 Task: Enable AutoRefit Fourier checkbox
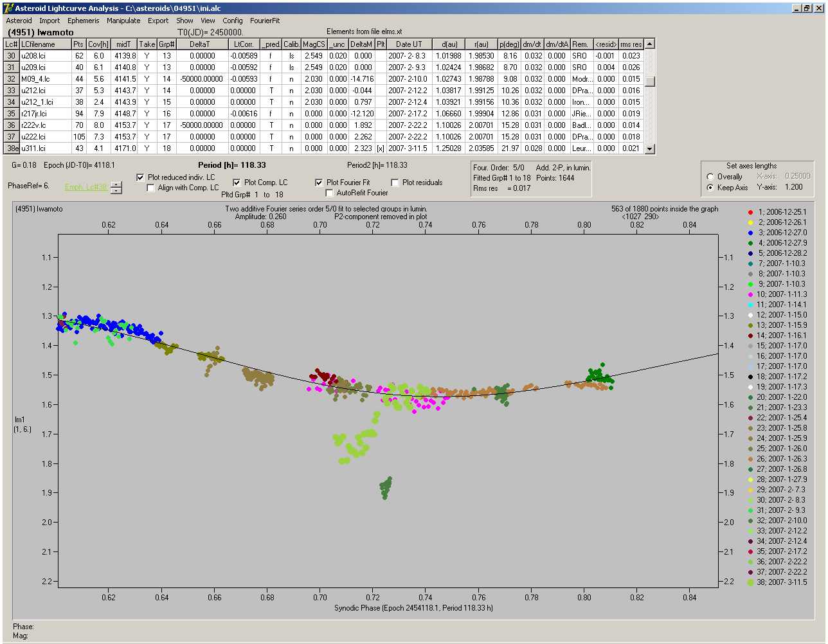click(x=329, y=193)
